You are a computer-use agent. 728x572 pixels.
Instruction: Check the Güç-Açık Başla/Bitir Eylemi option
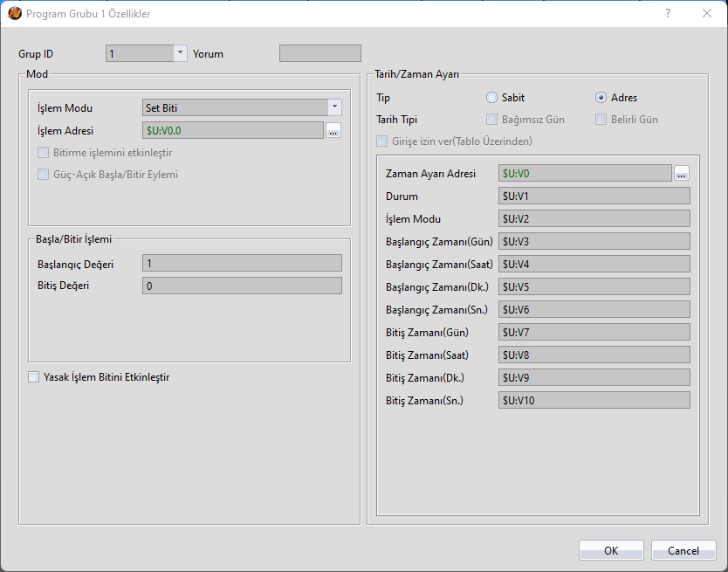coord(44,174)
